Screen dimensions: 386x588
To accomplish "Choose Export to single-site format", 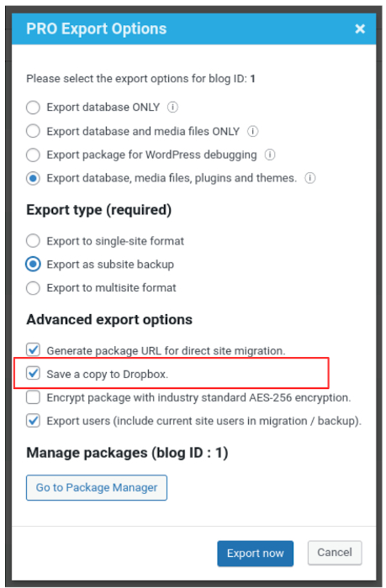I will click(x=33, y=241).
